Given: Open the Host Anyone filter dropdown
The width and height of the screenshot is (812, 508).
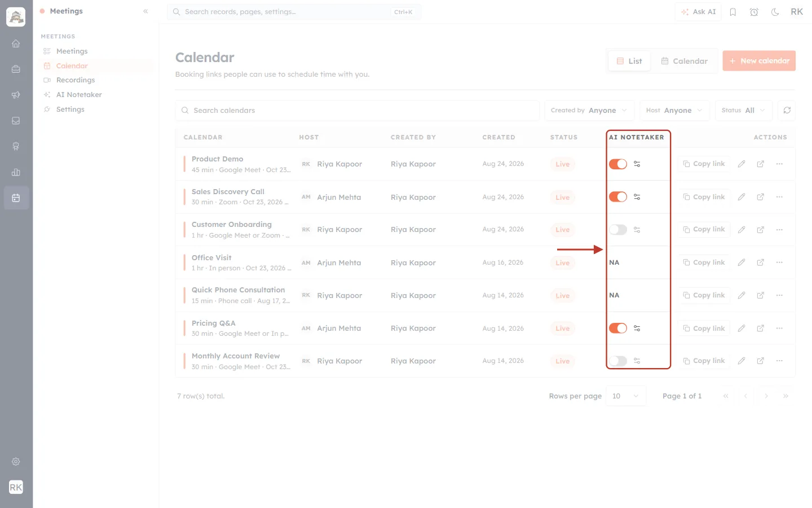Looking at the screenshot, I should coord(674,110).
